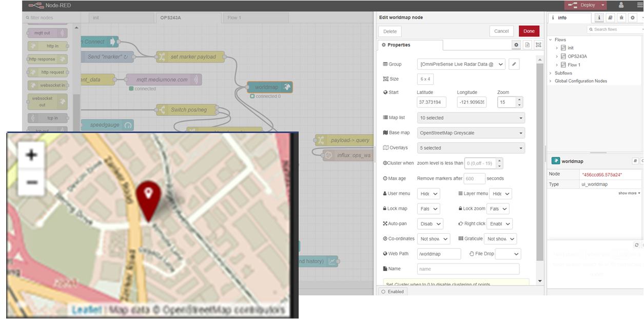Expand the Subflows tree section
Screen dimensions: 644x319
tap(551, 73)
